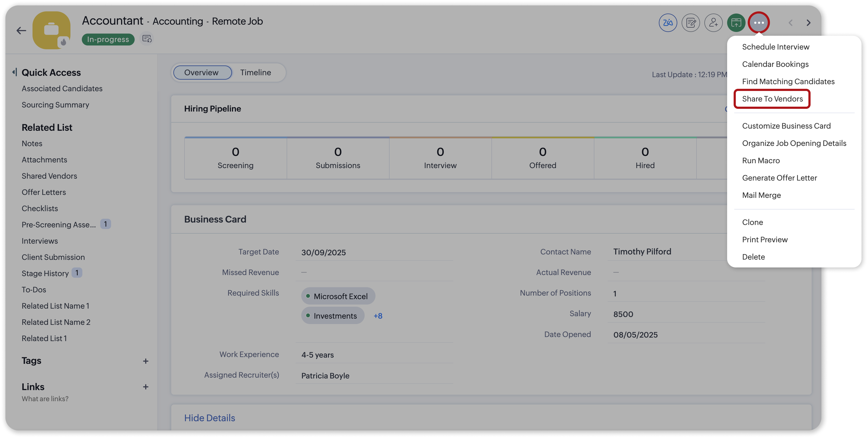The width and height of the screenshot is (868, 438).
Task: Select the Overview tab
Action: 202,72
